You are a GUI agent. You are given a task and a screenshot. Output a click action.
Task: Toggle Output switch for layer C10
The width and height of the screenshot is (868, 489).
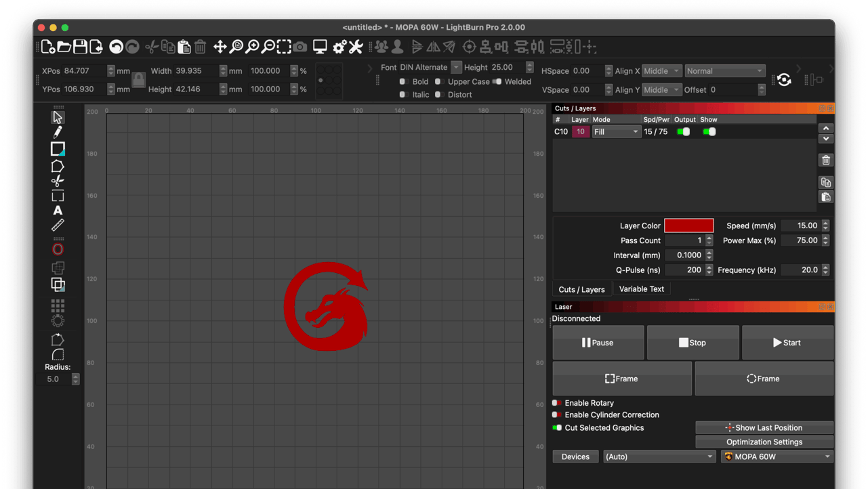coord(684,132)
